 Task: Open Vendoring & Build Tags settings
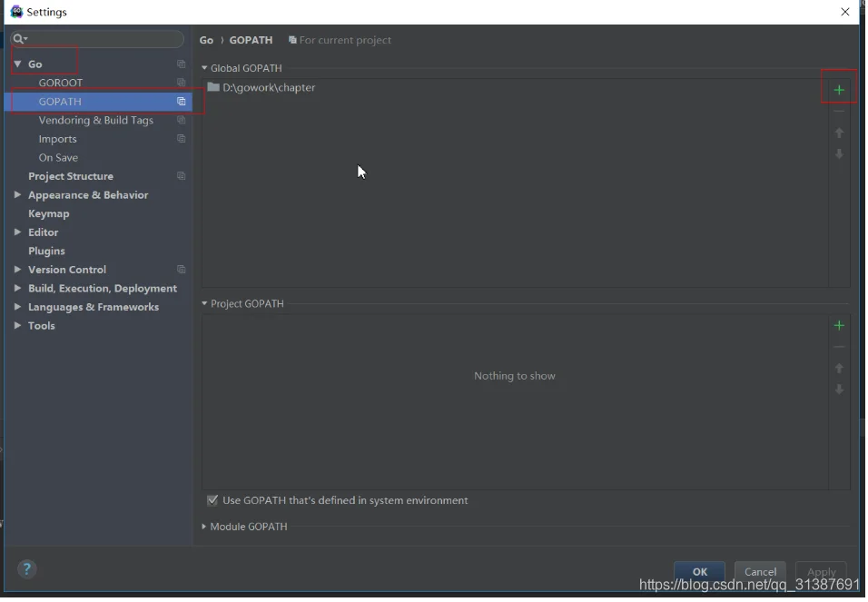[95, 120]
